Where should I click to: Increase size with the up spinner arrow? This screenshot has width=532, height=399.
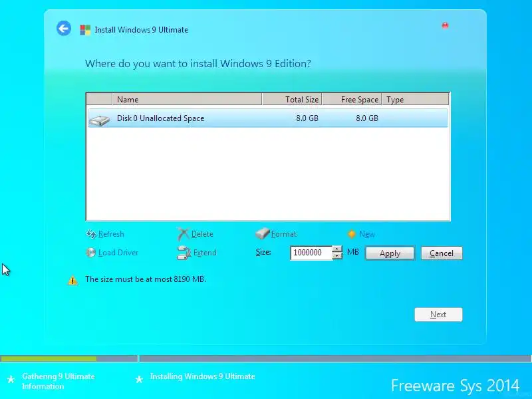pos(337,249)
